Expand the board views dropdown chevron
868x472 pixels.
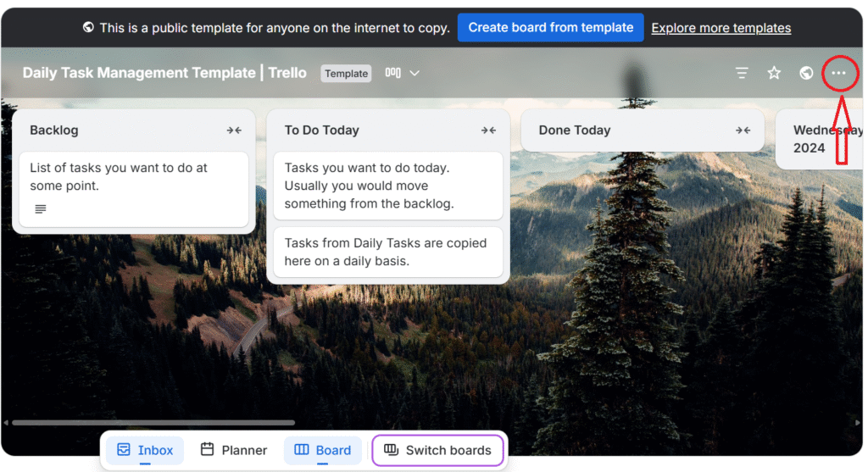point(415,73)
